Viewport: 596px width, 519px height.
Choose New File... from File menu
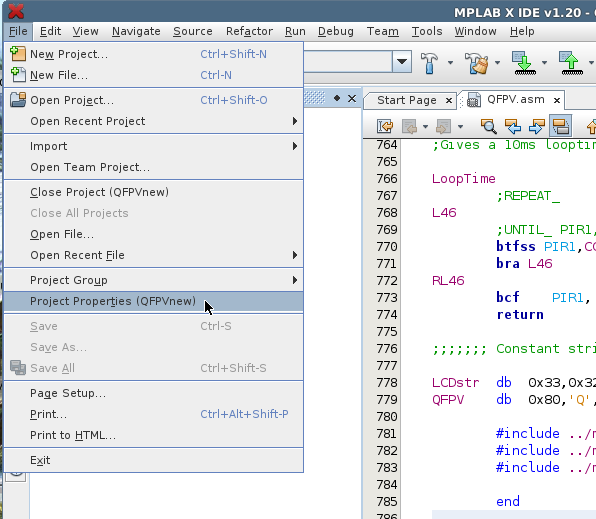click(x=154, y=75)
